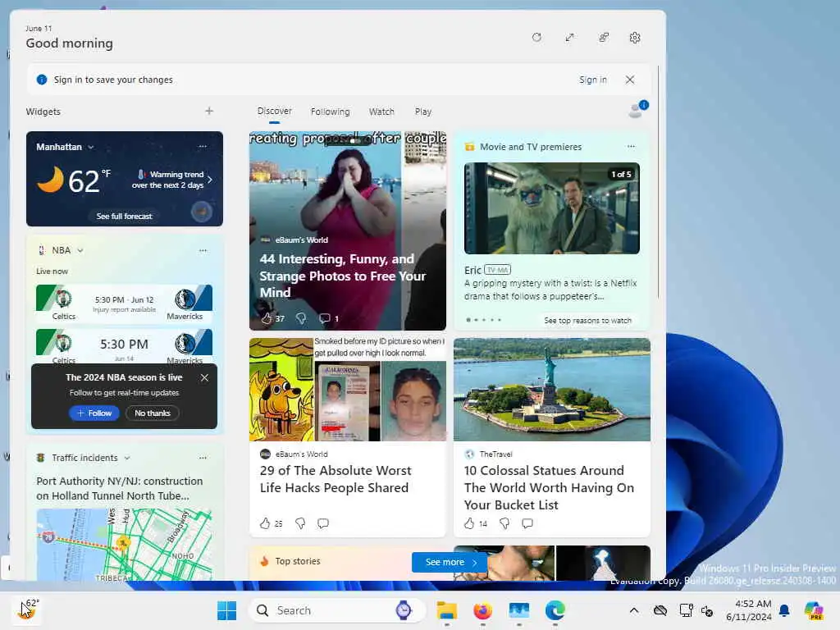Open File Explorer from taskbar
Image resolution: width=840 pixels, height=630 pixels.
pyautogui.click(x=446, y=610)
